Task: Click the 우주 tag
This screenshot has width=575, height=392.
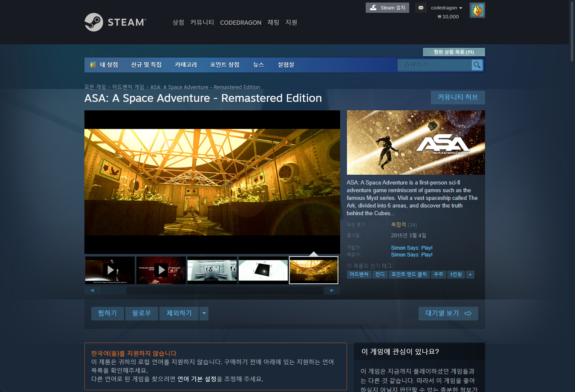Action: click(x=439, y=274)
